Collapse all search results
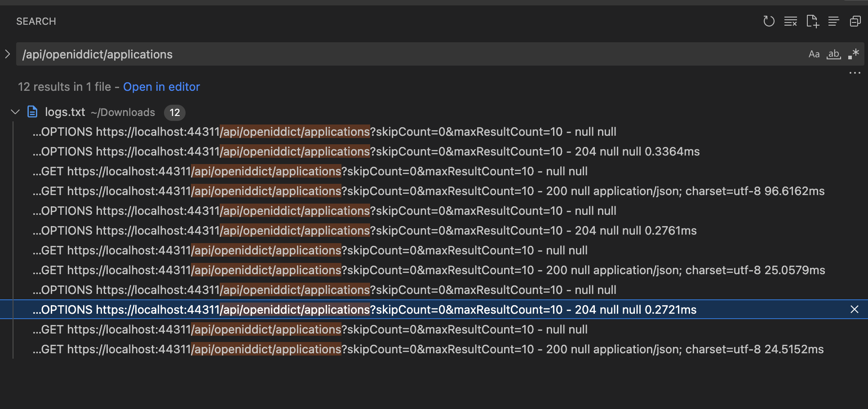This screenshot has width=868, height=409. tap(855, 21)
